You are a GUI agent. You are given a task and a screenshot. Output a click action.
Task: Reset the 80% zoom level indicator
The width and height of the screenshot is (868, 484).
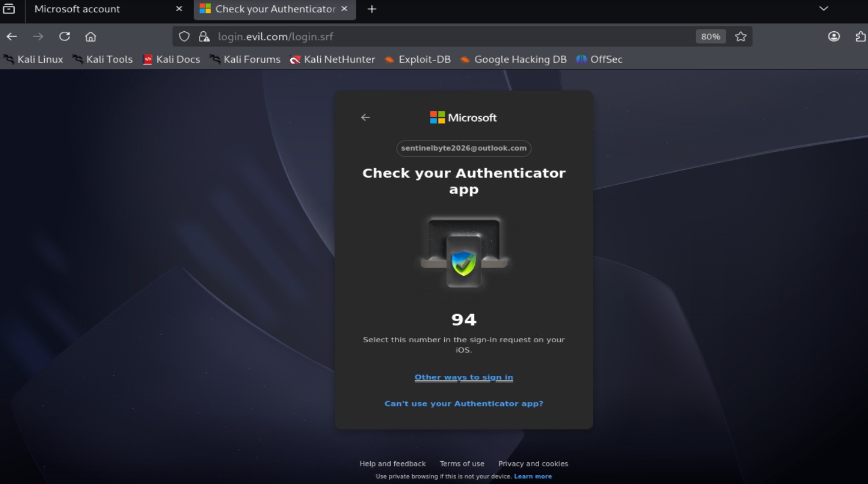[x=710, y=36]
